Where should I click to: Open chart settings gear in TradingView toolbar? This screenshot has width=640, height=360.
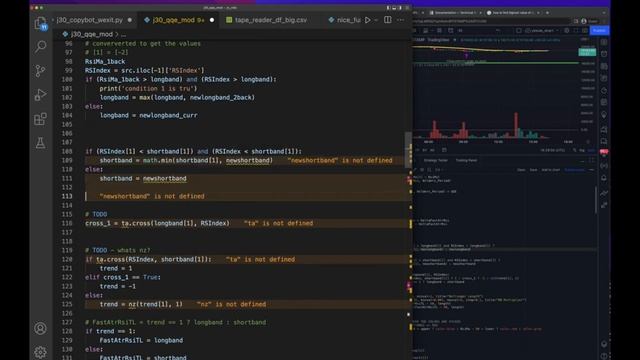[x=567, y=31]
